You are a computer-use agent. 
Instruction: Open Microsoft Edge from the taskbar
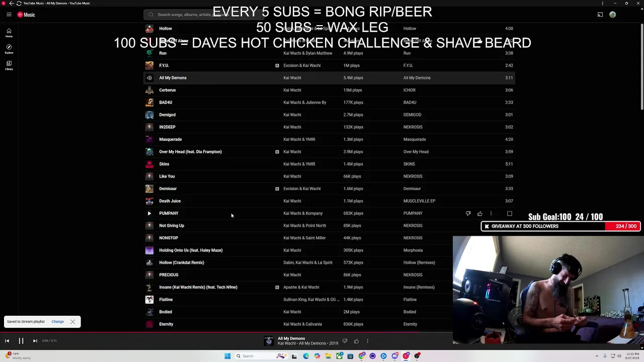(306, 356)
